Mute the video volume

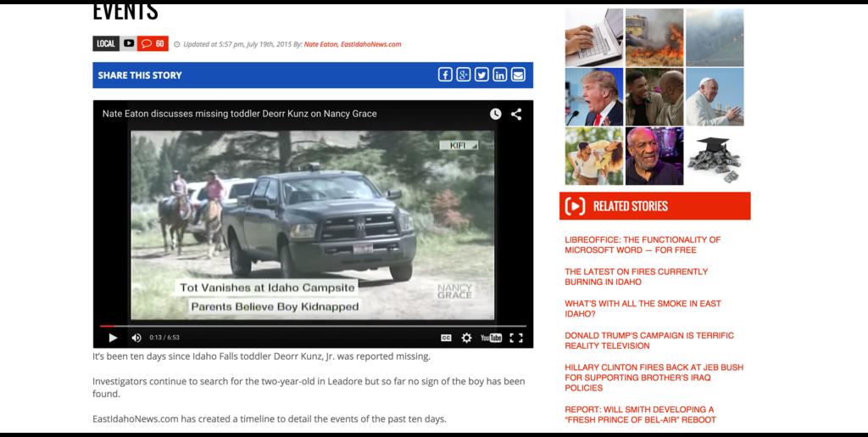coord(136,338)
